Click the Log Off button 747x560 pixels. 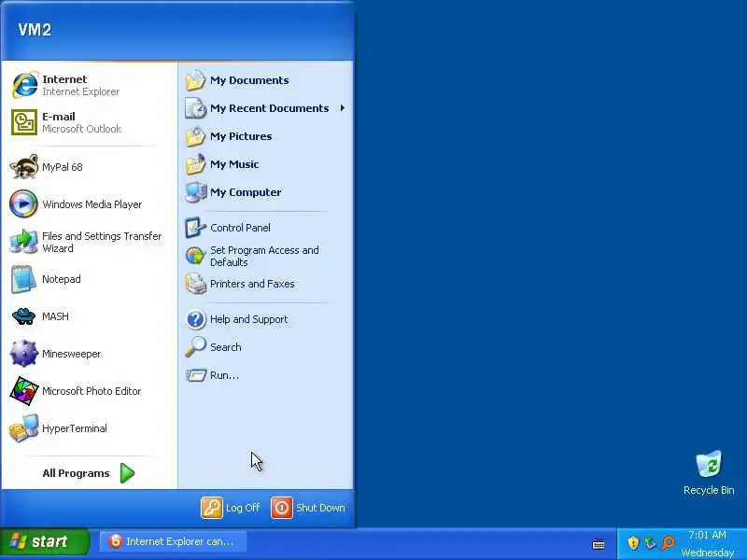coord(231,508)
